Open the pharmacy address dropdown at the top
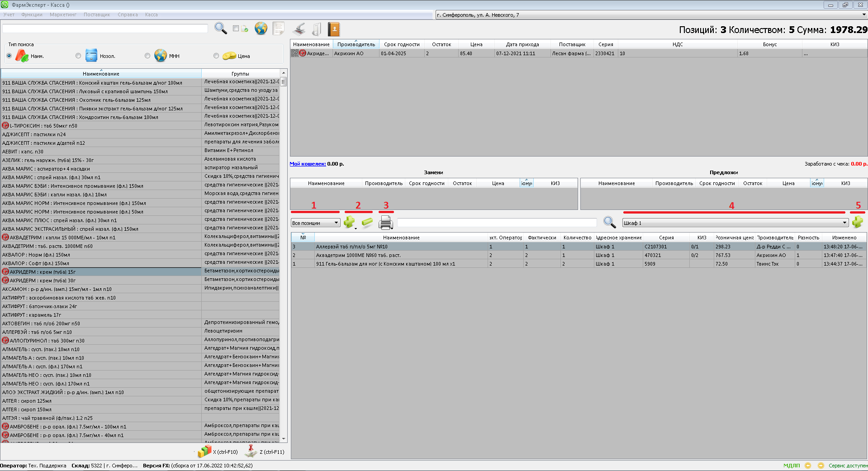868x471 pixels. coord(863,15)
